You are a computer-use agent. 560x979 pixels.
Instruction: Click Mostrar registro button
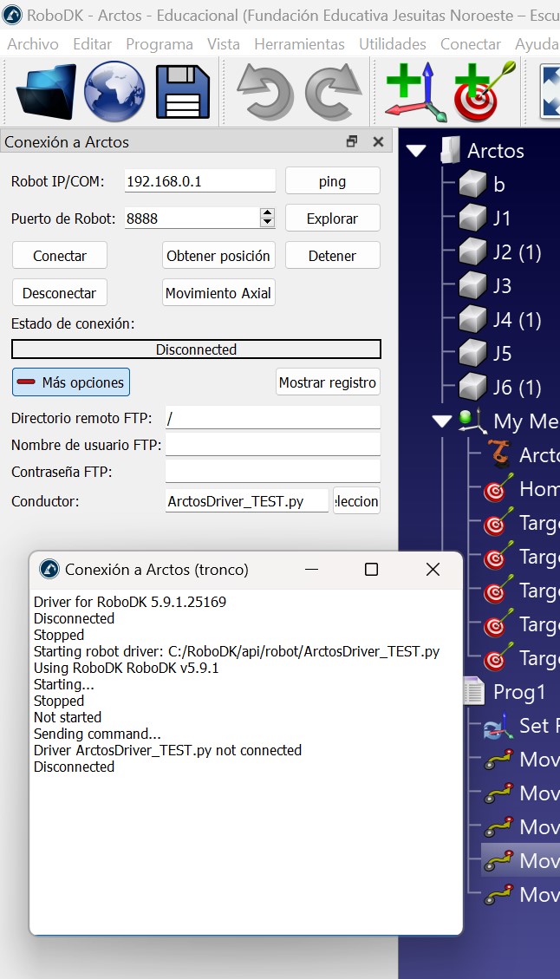tap(328, 382)
